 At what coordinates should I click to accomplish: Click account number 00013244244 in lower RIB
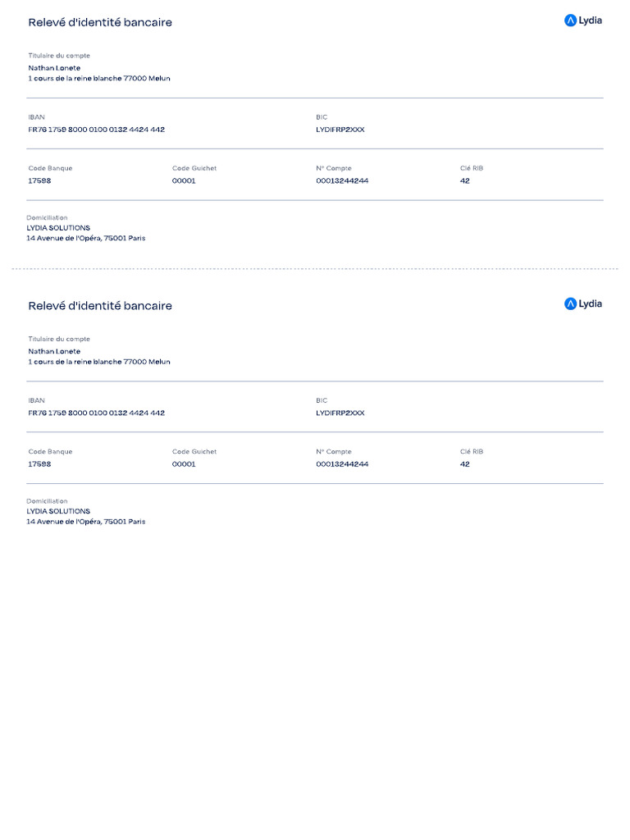[x=342, y=464]
